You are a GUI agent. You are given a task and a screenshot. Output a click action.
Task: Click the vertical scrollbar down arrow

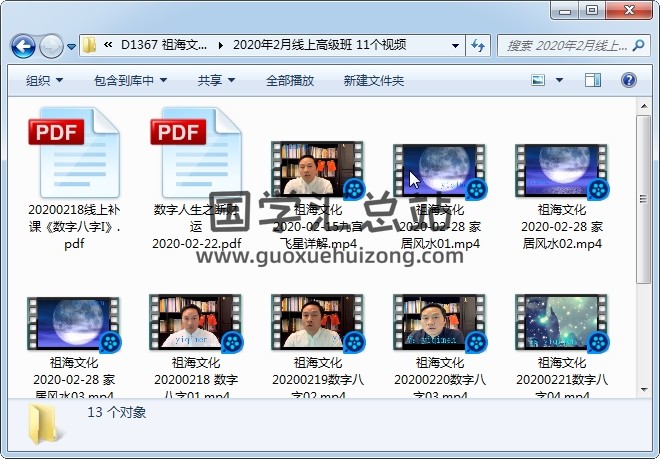[x=645, y=387]
